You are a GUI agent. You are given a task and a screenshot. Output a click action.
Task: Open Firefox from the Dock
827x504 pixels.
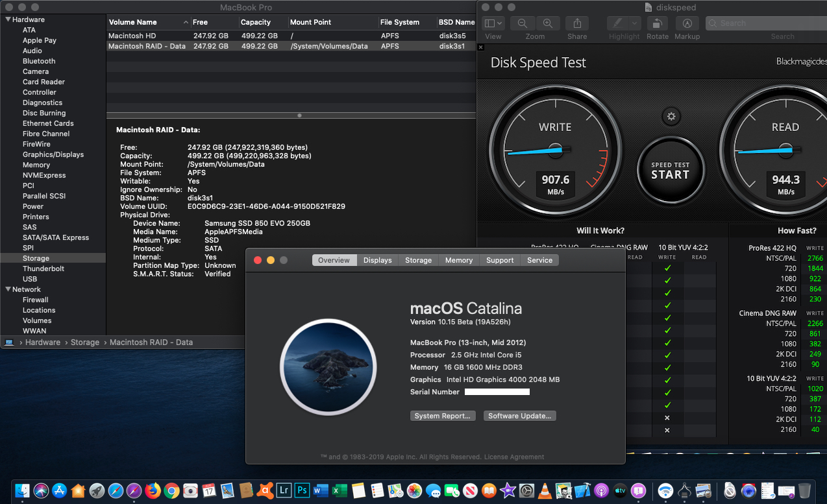pyautogui.click(x=153, y=490)
